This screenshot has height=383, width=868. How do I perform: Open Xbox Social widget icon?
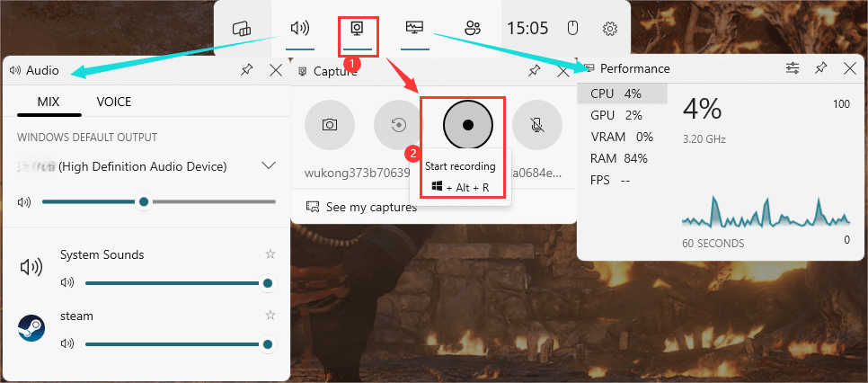pos(473,28)
